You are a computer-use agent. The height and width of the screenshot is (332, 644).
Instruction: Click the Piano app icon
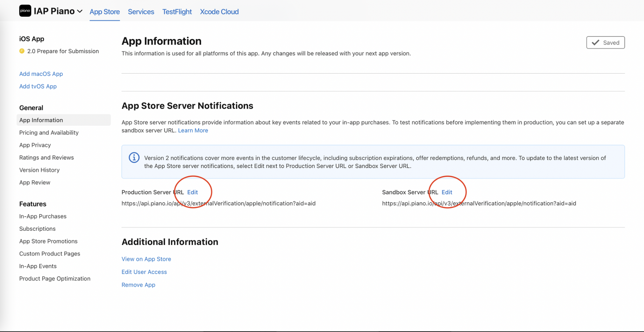pos(25,11)
